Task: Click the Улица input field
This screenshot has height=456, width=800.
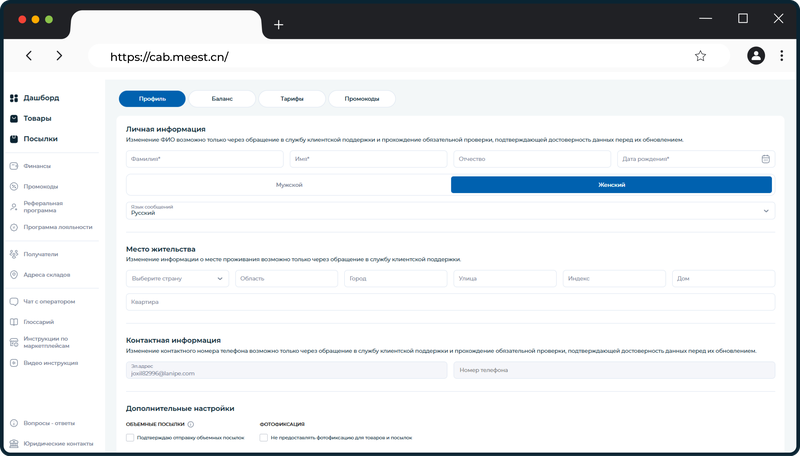Action: (505, 278)
